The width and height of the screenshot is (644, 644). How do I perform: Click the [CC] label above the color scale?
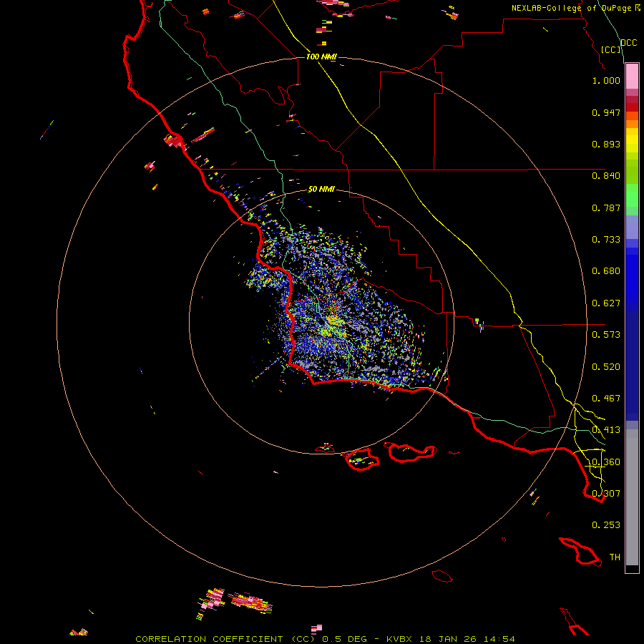click(611, 49)
